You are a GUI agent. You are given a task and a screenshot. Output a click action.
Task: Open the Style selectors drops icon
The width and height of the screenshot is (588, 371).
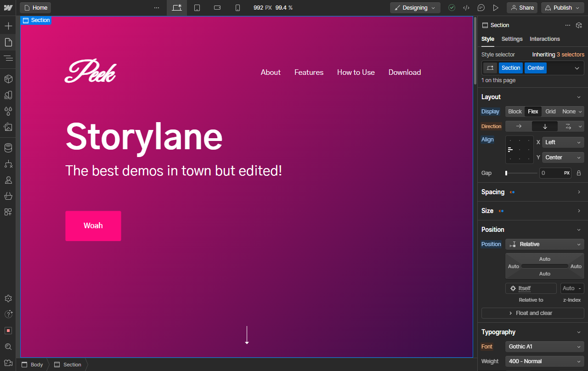click(8, 111)
